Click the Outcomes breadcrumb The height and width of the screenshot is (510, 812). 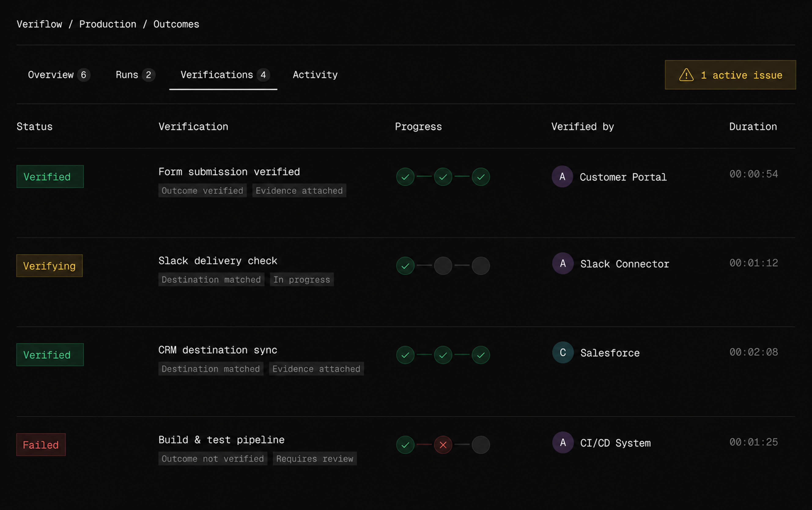[x=176, y=24]
